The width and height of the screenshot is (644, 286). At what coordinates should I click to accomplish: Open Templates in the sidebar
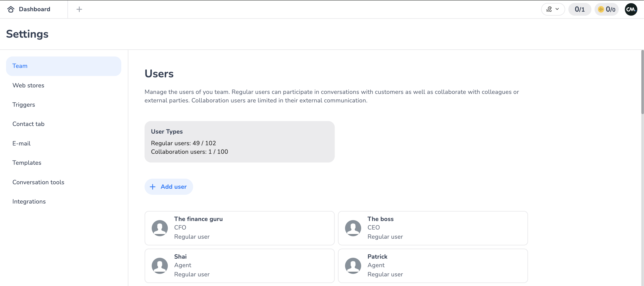click(x=27, y=163)
